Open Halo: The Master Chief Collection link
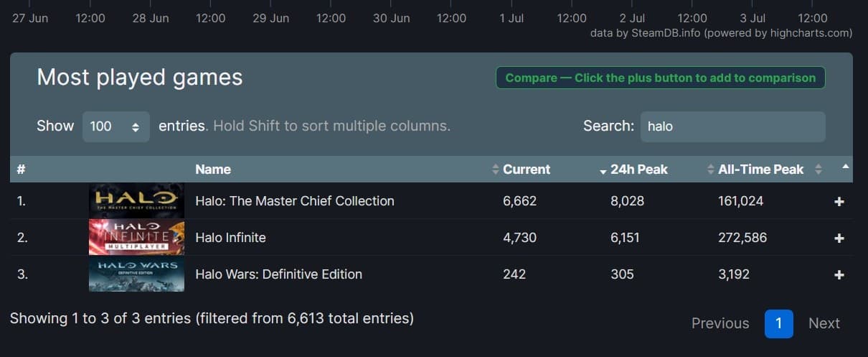The image size is (868, 357). click(x=294, y=201)
